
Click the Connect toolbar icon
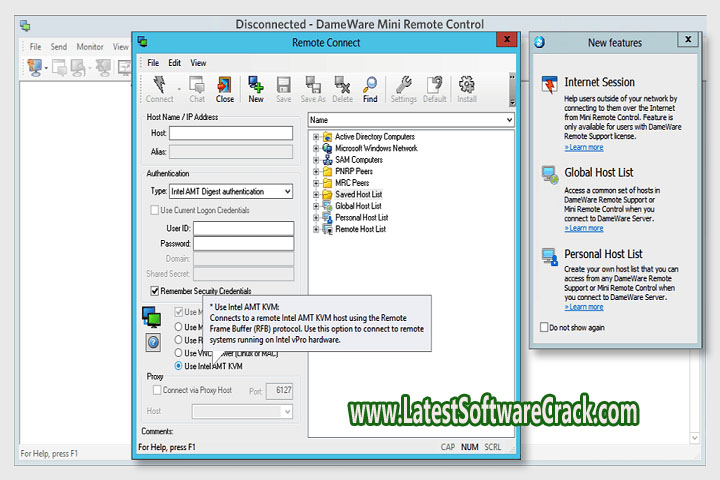pyautogui.click(x=159, y=87)
